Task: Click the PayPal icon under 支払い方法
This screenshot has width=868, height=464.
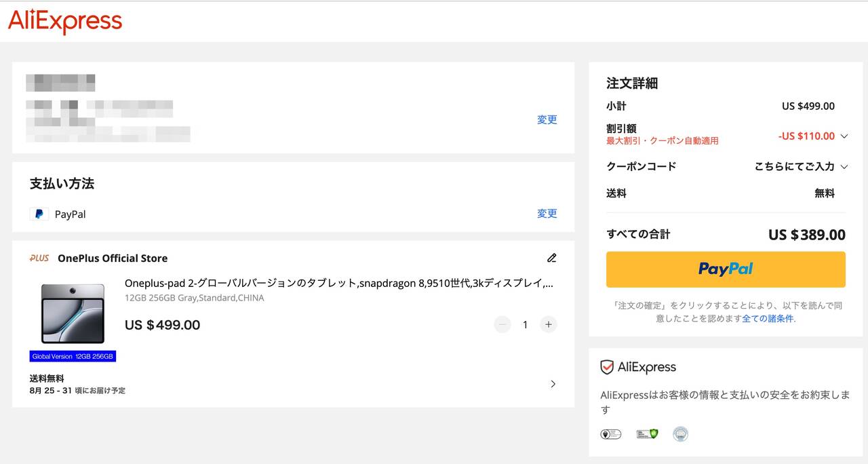Action: pyautogui.click(x=39, y=214)
